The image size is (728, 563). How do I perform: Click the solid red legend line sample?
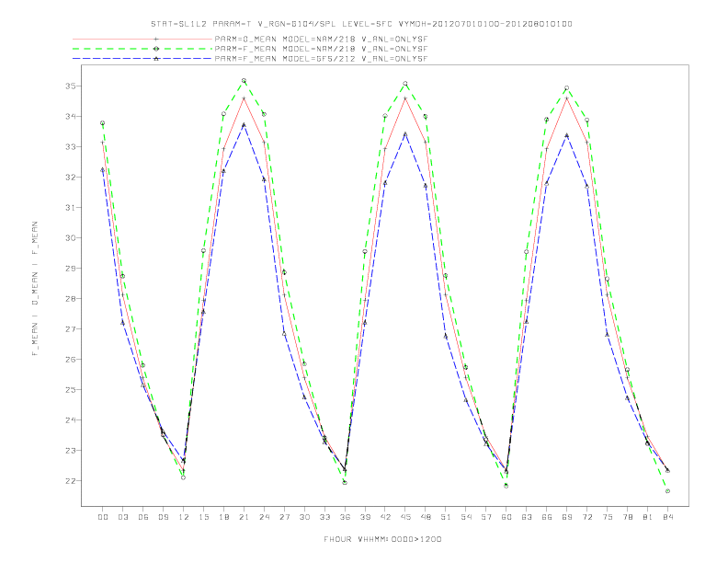click(x=142, y=39)
